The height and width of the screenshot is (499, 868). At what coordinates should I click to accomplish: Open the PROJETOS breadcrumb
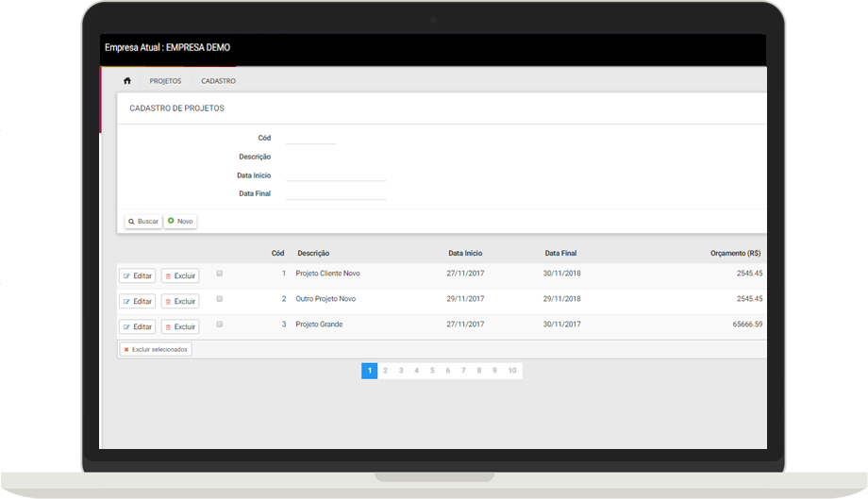point(165,81)
